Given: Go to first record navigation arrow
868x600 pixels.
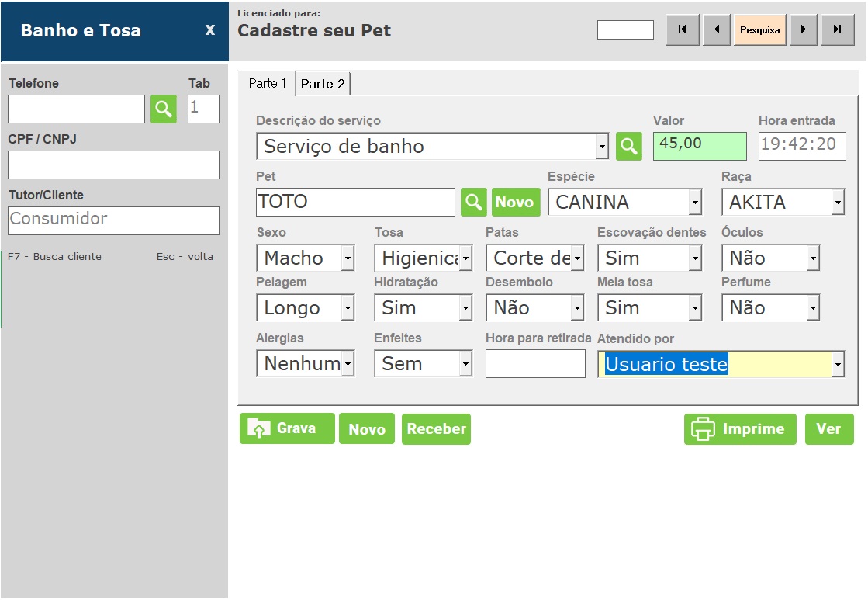Looking at the screenshot, I should pyautogui.click(x=683, y=30).
